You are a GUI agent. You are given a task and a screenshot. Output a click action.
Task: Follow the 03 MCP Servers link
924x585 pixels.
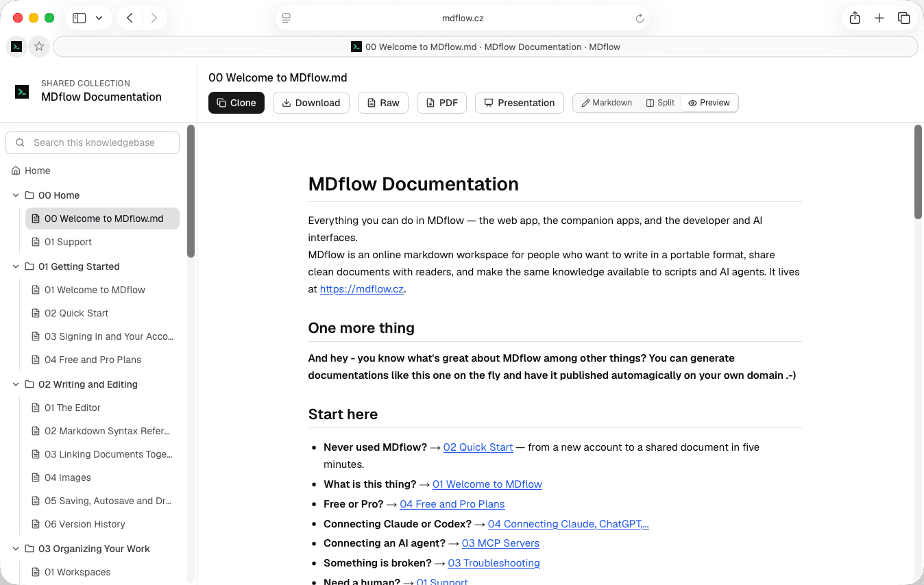coord(500,543)
